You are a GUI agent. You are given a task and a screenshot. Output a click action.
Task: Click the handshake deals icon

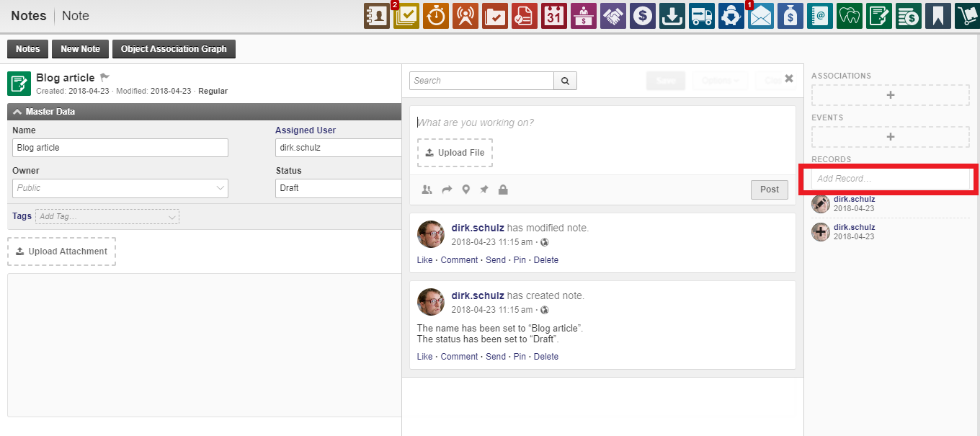613,16
